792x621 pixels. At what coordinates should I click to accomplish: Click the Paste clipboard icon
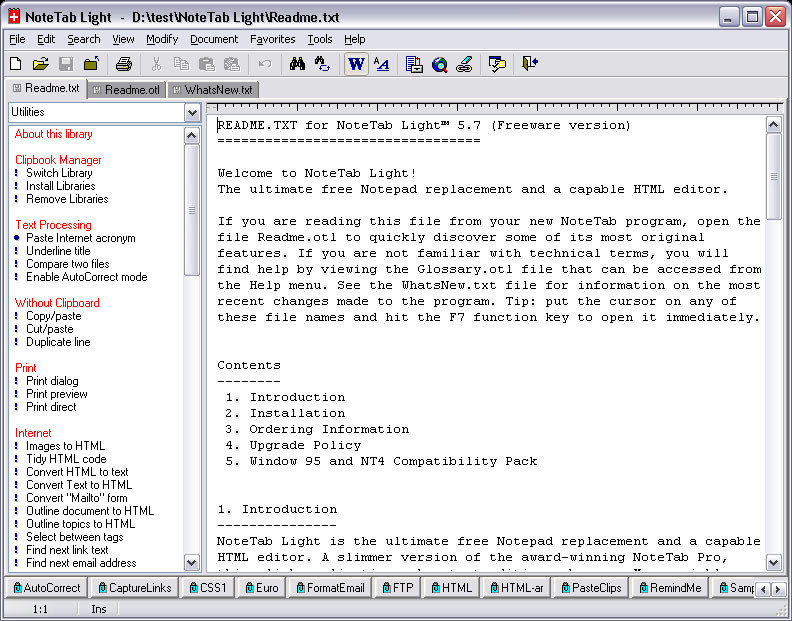point(207,64)
